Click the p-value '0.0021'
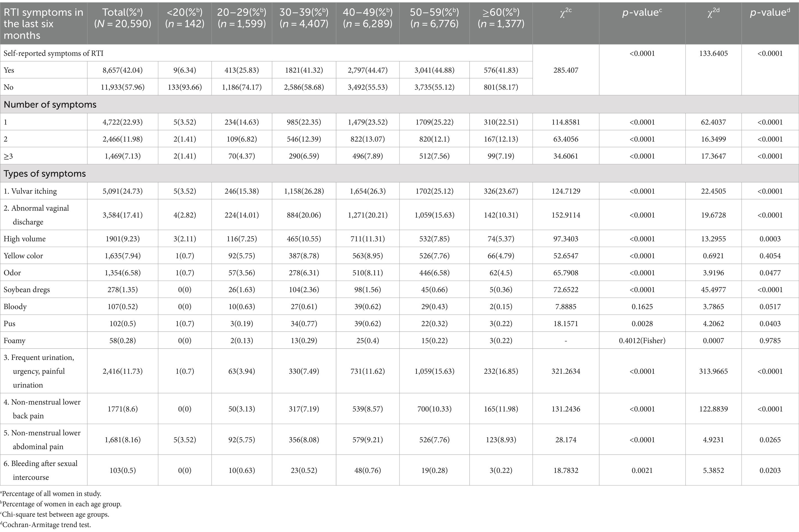 tap(642, 471)
